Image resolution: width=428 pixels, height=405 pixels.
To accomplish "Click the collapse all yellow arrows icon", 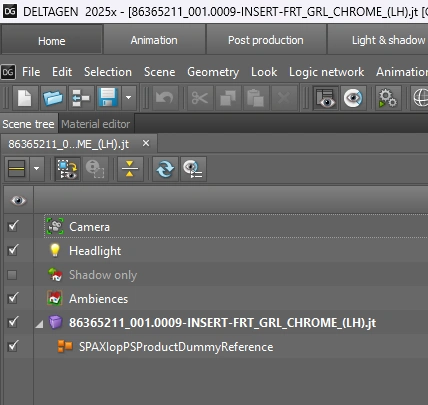I will tap(130, 169).
